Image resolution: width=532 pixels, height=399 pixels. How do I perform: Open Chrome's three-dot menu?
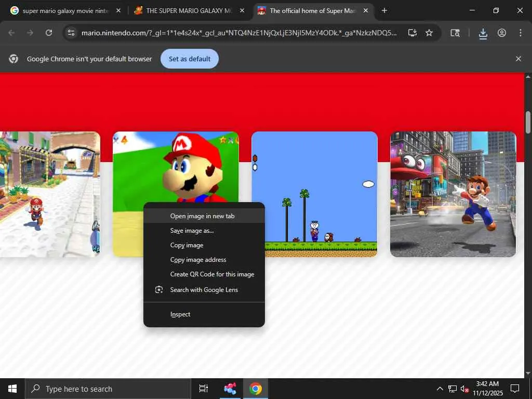coord(521,33)
